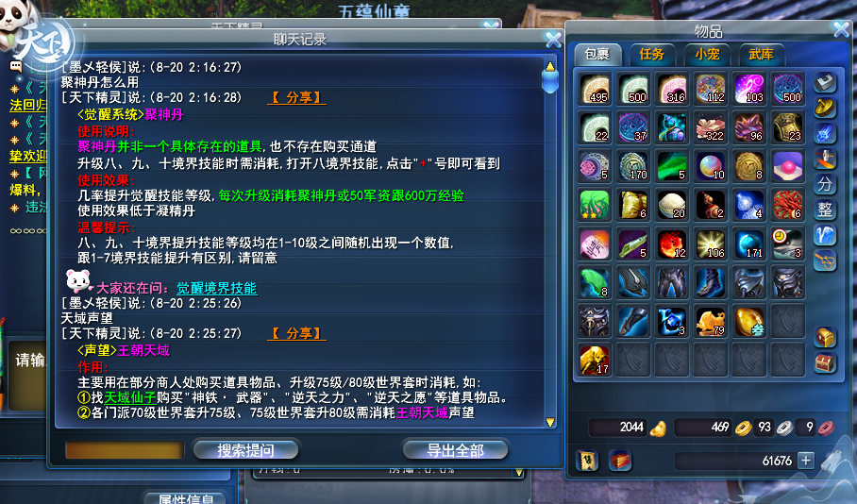Open the treasure chest icon at sidebar bottom

pos(825,363)
